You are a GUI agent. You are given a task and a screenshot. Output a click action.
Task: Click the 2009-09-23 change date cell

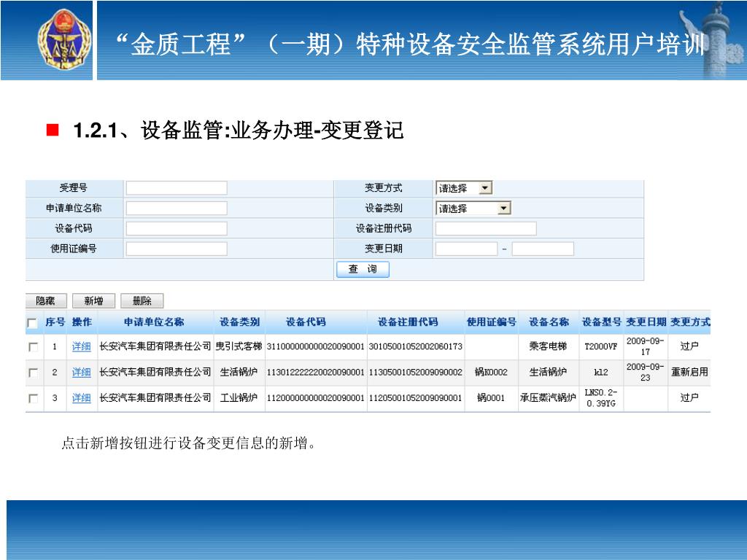coord(645,373)
